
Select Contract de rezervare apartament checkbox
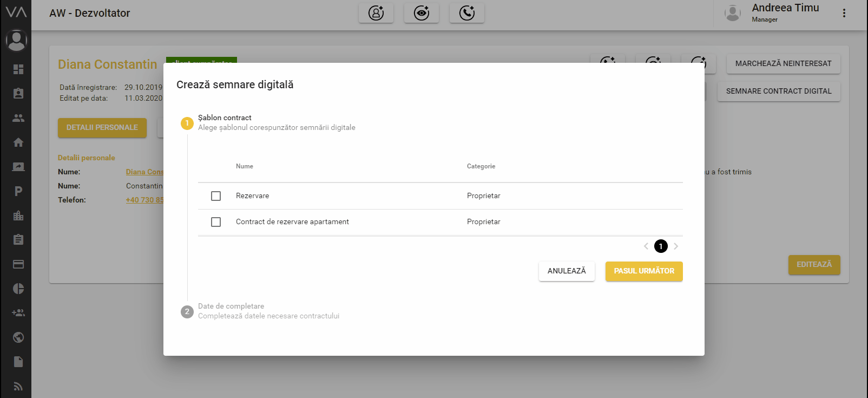(216, 222)
